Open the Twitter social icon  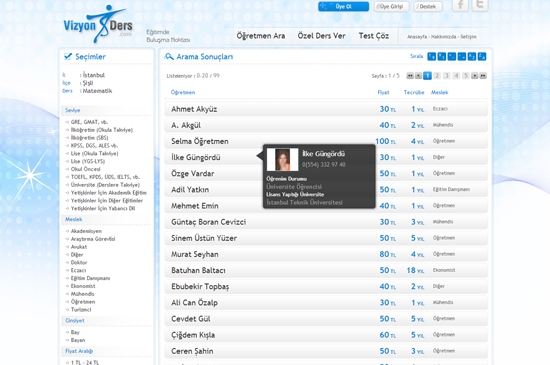pyautogui.click(x=479, y=5)
